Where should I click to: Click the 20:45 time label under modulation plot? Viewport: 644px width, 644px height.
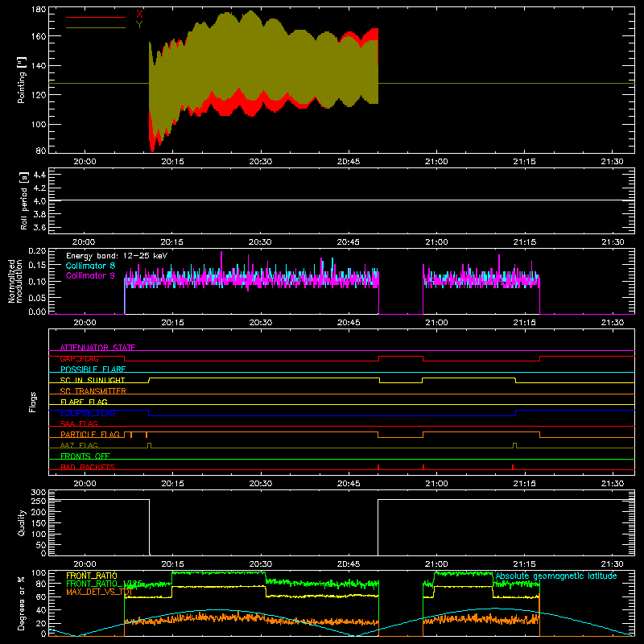(349, 323)
